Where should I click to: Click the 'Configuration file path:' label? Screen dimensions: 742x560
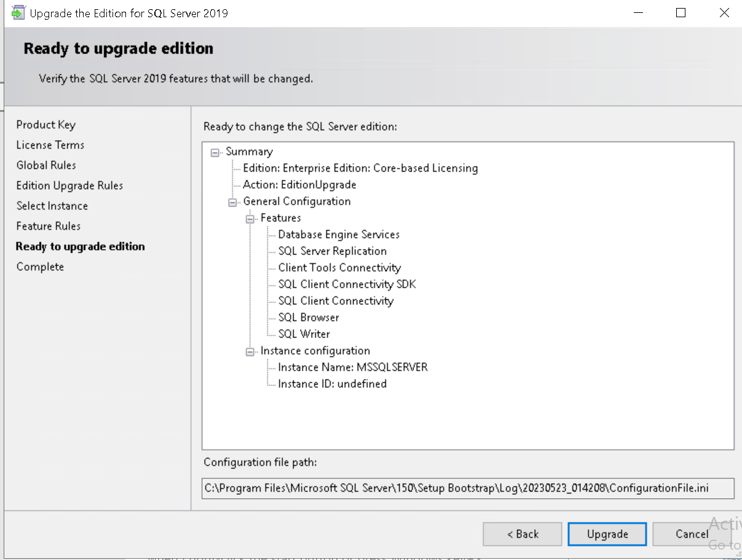click(261, 462)
